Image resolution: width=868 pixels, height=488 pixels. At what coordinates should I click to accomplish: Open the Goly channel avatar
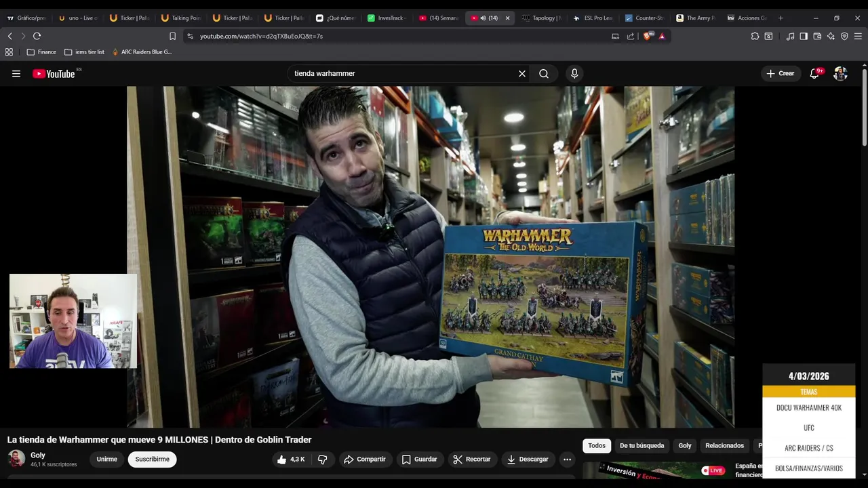pos(16,459)
